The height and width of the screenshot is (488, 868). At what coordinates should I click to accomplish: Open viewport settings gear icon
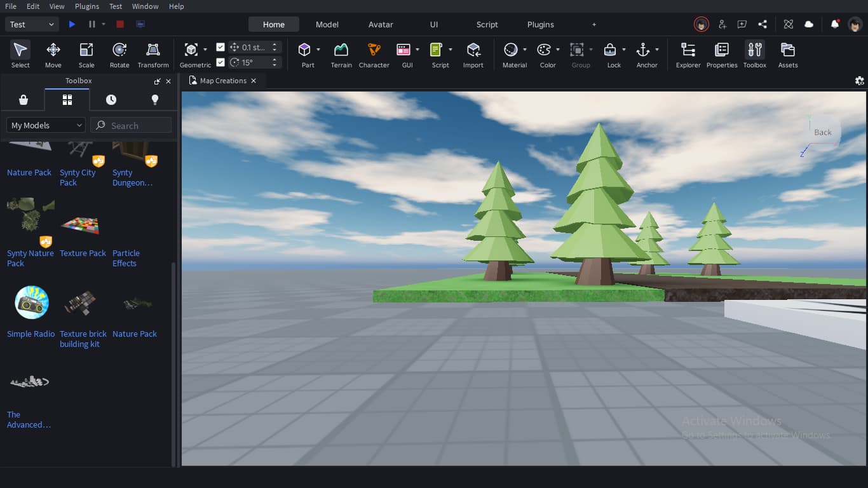(x=860, y=81)
